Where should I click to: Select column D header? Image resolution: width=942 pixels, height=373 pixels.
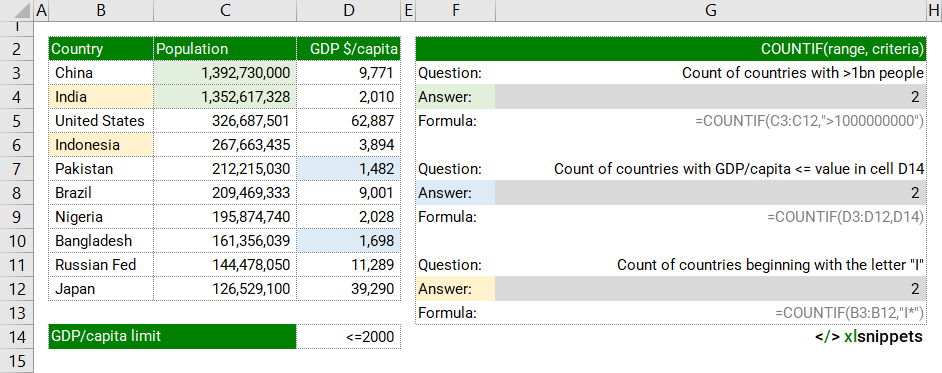(x=348, y=10)
